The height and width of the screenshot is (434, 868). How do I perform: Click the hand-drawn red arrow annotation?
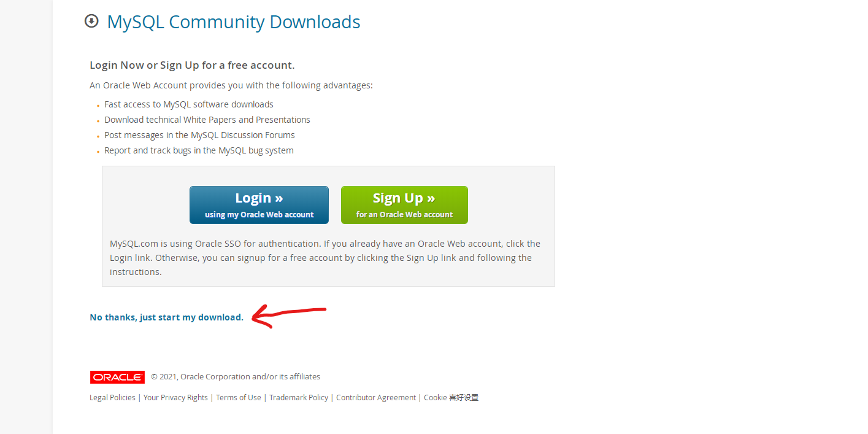tap(289, 316)
